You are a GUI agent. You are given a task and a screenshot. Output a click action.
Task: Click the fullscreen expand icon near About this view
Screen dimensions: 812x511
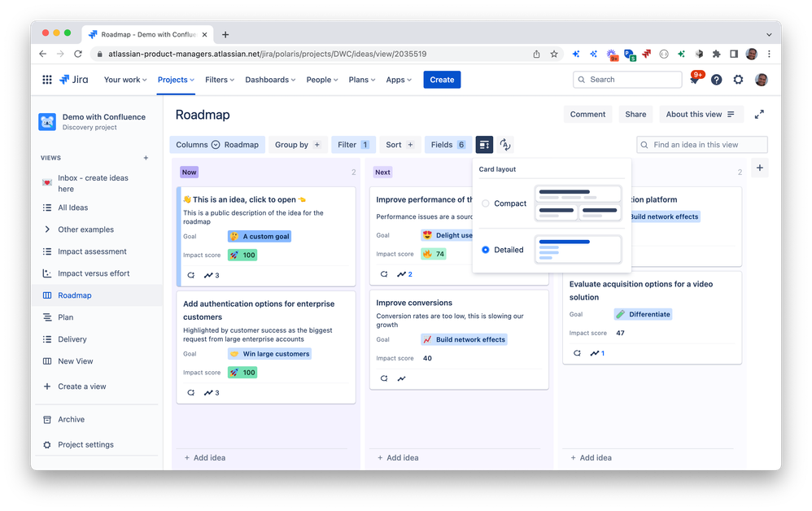[x=758, y=114]
